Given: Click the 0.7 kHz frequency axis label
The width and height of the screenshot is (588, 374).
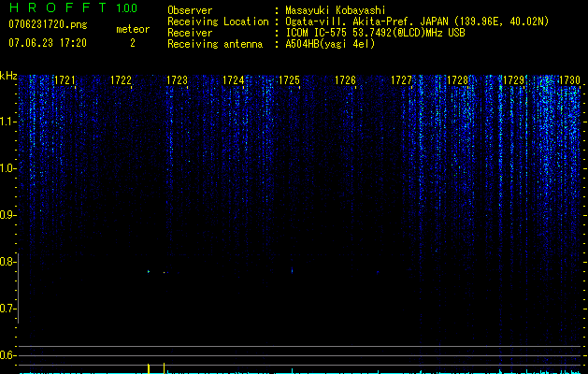Looking at the screenshot, I should tap(7, 309).
